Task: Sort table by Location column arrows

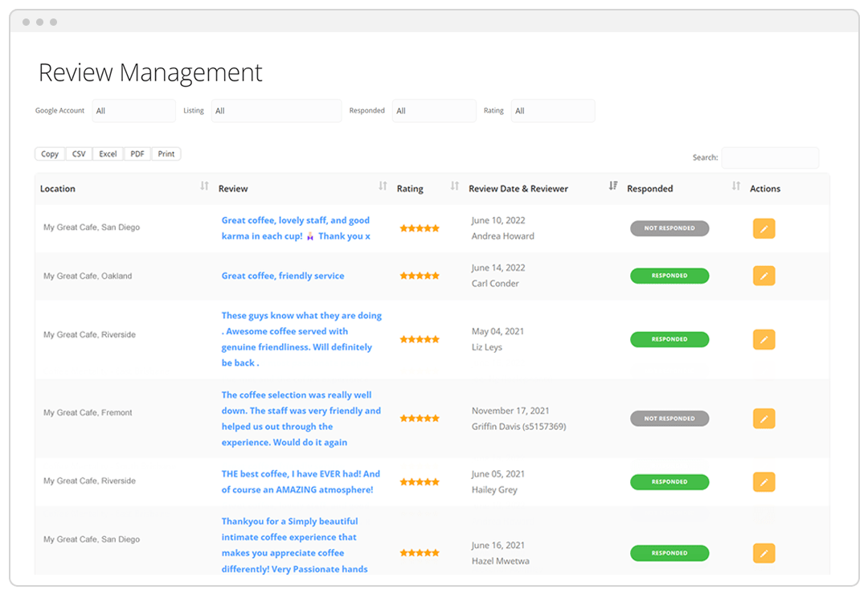Action: (x=204, y=186)
